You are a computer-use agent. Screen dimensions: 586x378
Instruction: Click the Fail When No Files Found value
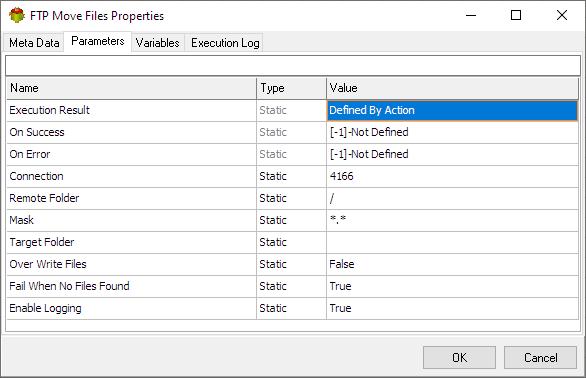(452, 287)
